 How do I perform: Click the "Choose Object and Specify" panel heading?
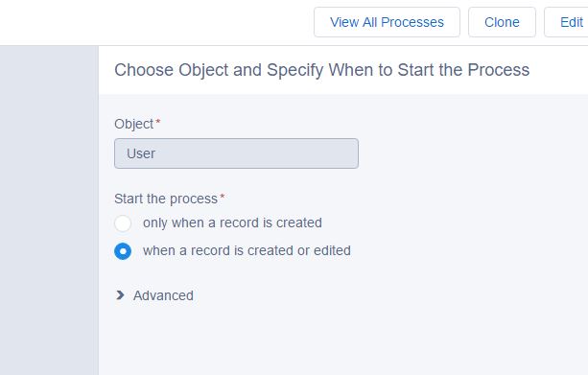tap(321, 70)
